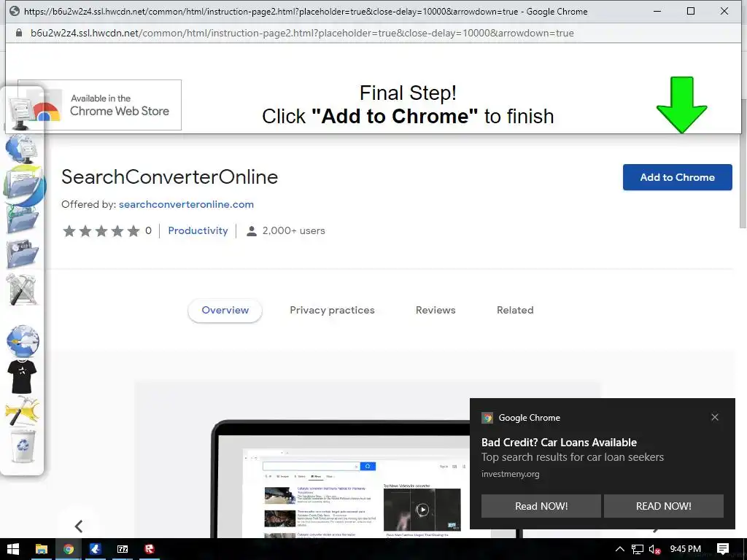
Task: Click the 2,000+ users text
Action: point(293,230)
